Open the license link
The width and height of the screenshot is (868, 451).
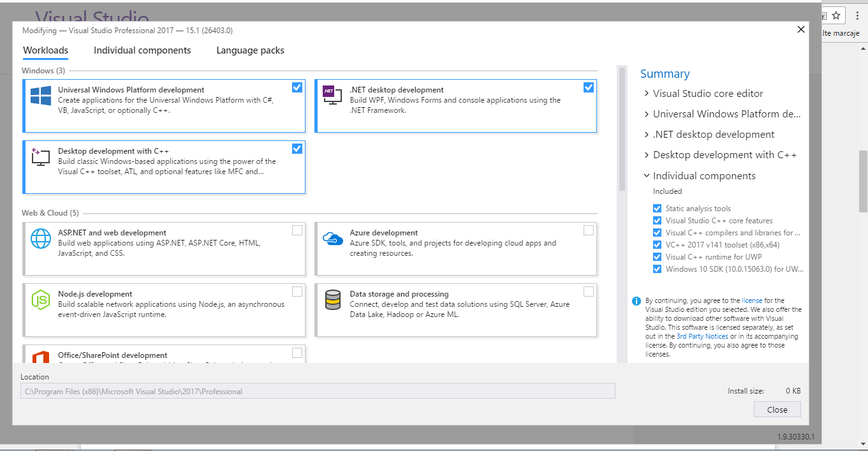tap(752, 300)
